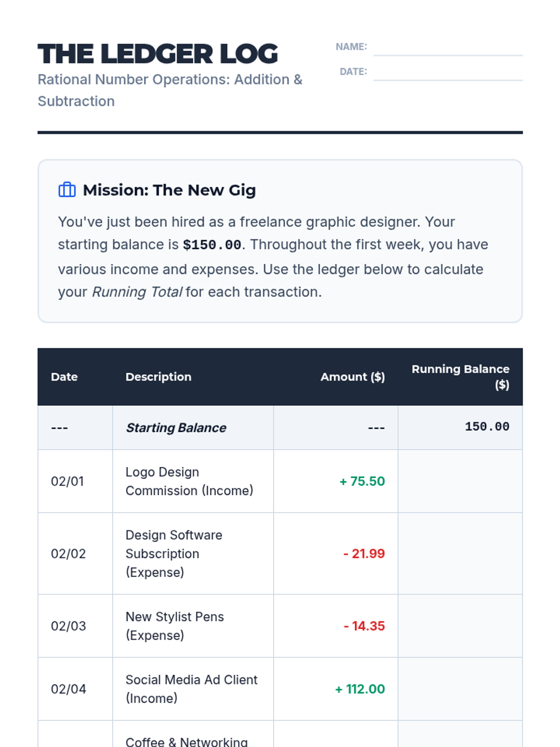Screen dimensions: 560x747
Task: Click the Running Balance ($) column header
Action: (x=460, y=377)
